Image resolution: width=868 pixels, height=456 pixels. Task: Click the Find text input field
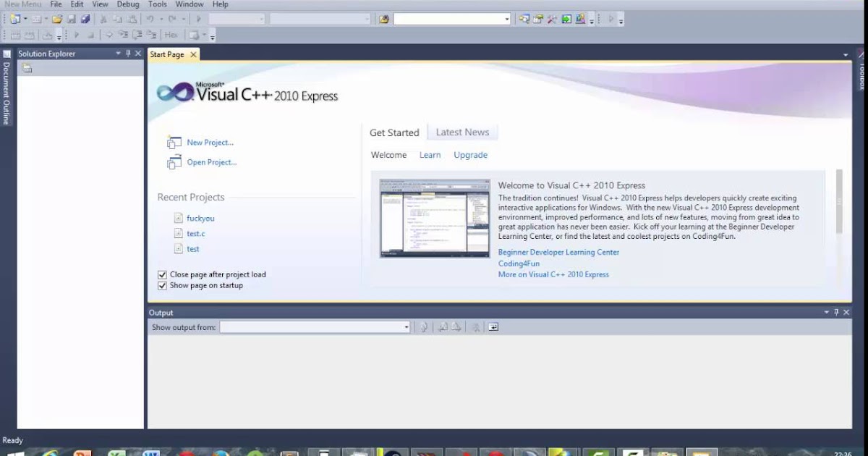coord(448,19)
